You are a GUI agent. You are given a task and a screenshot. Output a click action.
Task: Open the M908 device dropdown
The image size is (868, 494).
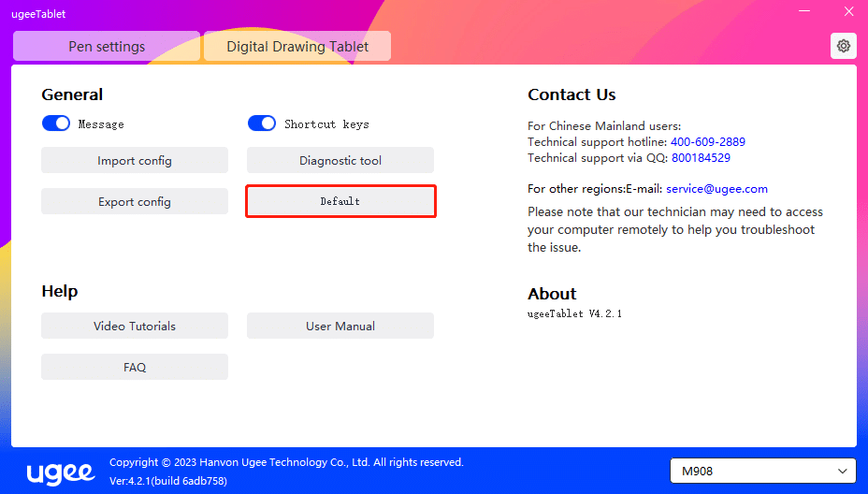763,471
